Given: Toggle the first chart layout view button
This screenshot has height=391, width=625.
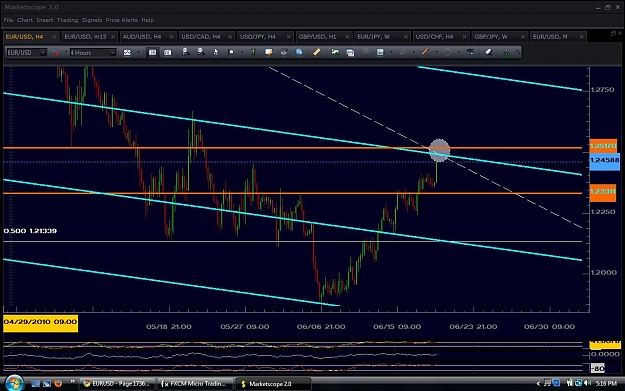Looking at the screenshot, I should pos(153,52).
